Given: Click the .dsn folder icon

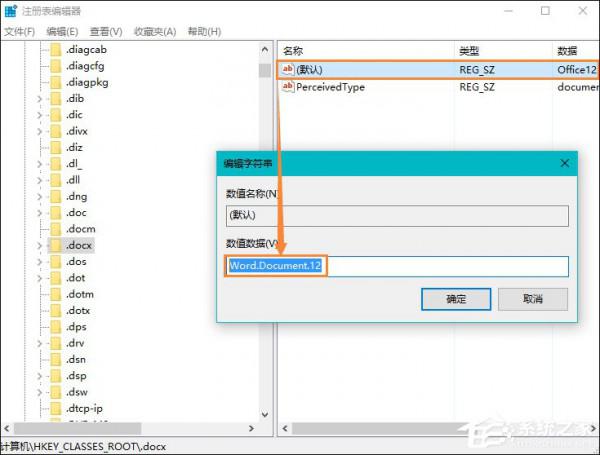Looking at the screenshot, I should point(56,359).
